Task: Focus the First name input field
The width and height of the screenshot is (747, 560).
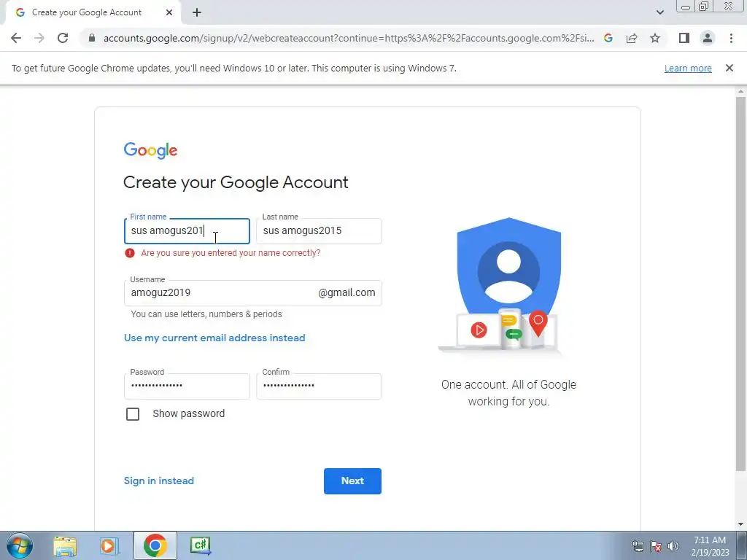Action: point(187,231)
